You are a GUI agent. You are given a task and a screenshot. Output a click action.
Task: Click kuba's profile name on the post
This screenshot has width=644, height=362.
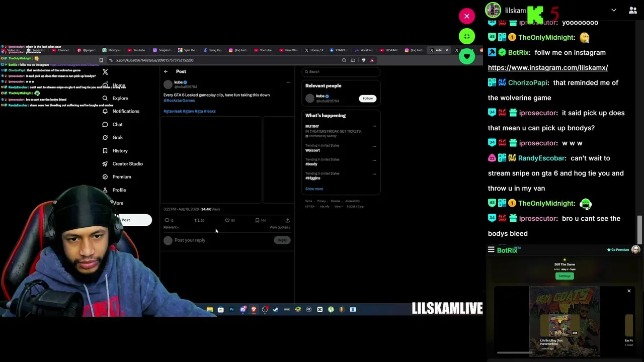179,82
